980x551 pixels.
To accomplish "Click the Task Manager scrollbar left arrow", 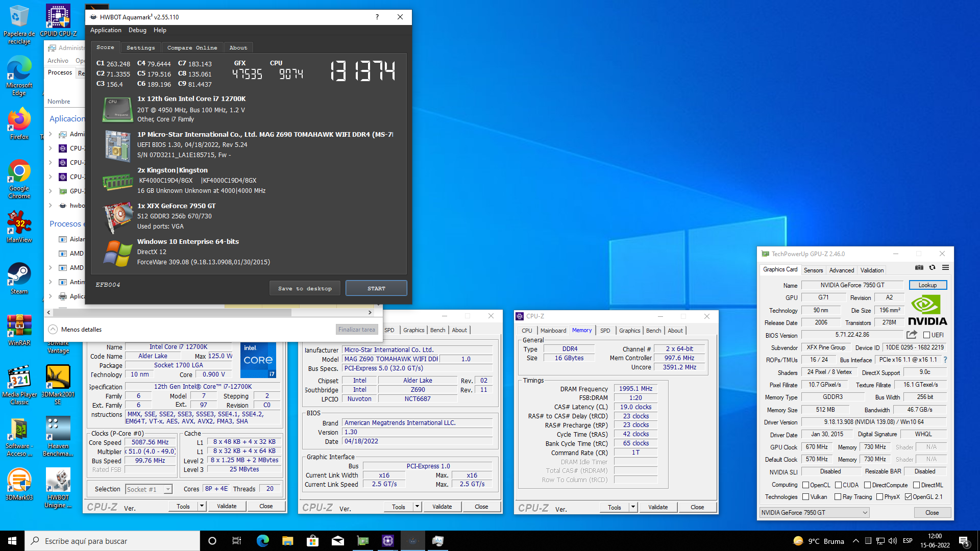I will (48, 312).
